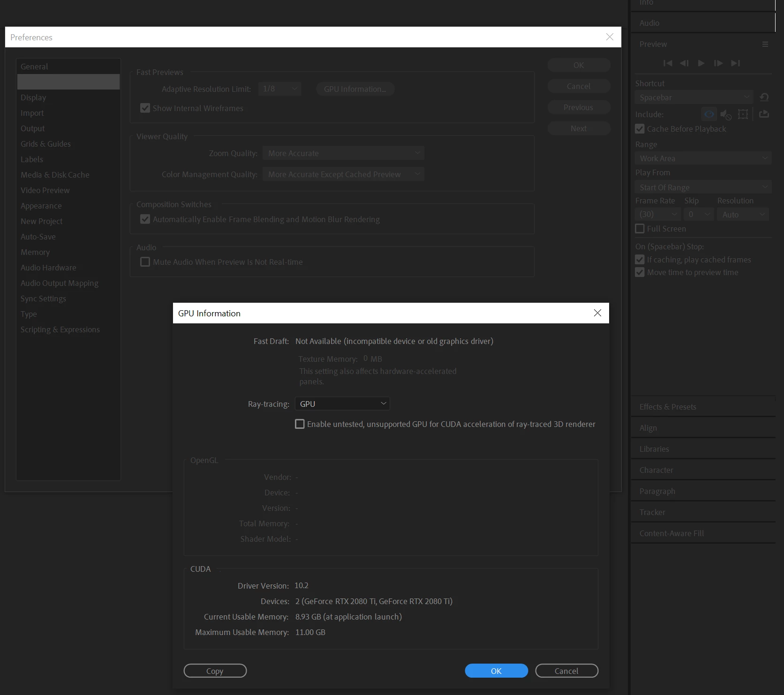
Task: Select Audio Hardware preferences
Action: pyautogui.click(x=68, y=268)
